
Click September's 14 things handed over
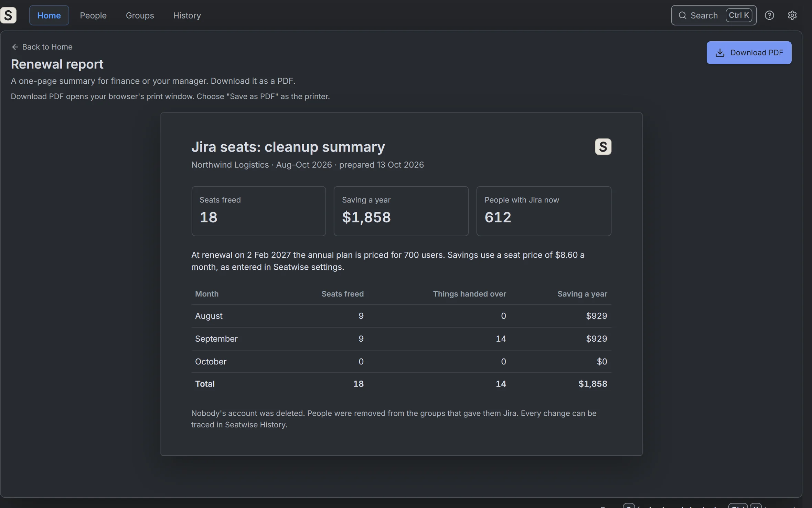tap(501, 339)
